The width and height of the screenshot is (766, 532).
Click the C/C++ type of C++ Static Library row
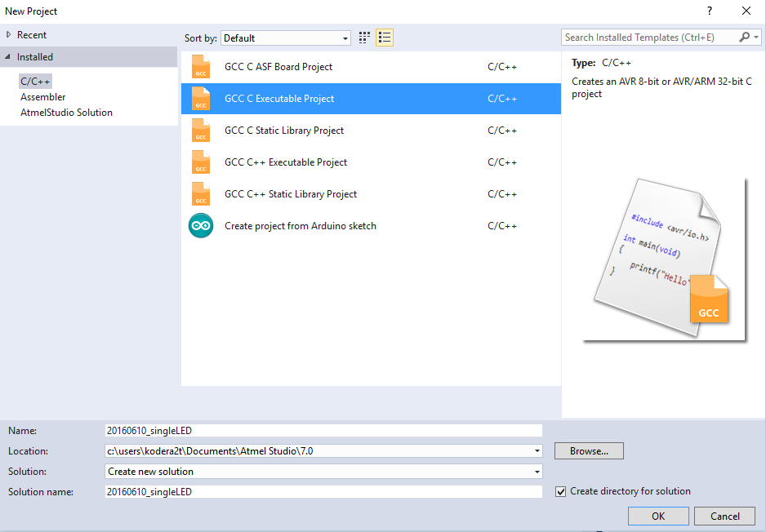(501, 193)
